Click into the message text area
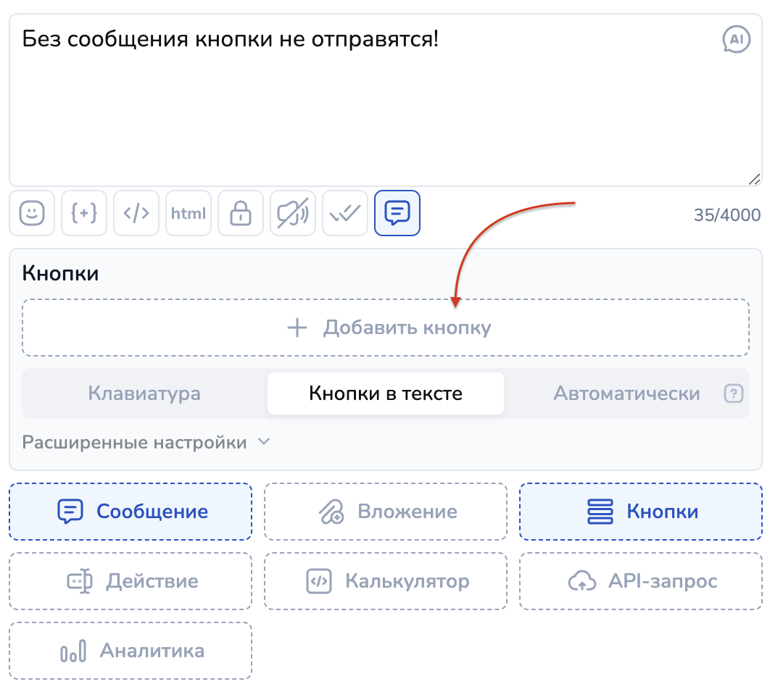The width and height of the screenshot is (770, 700). pos(363,109)
